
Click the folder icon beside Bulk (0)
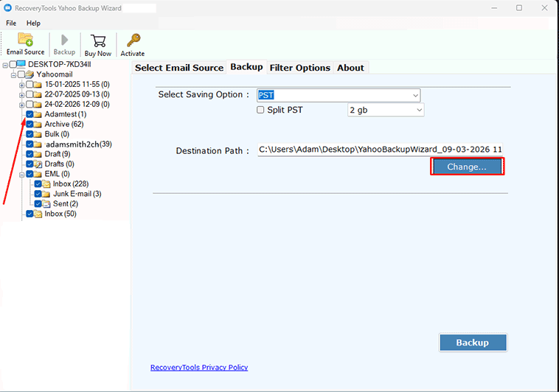click(x=38, y=134)
